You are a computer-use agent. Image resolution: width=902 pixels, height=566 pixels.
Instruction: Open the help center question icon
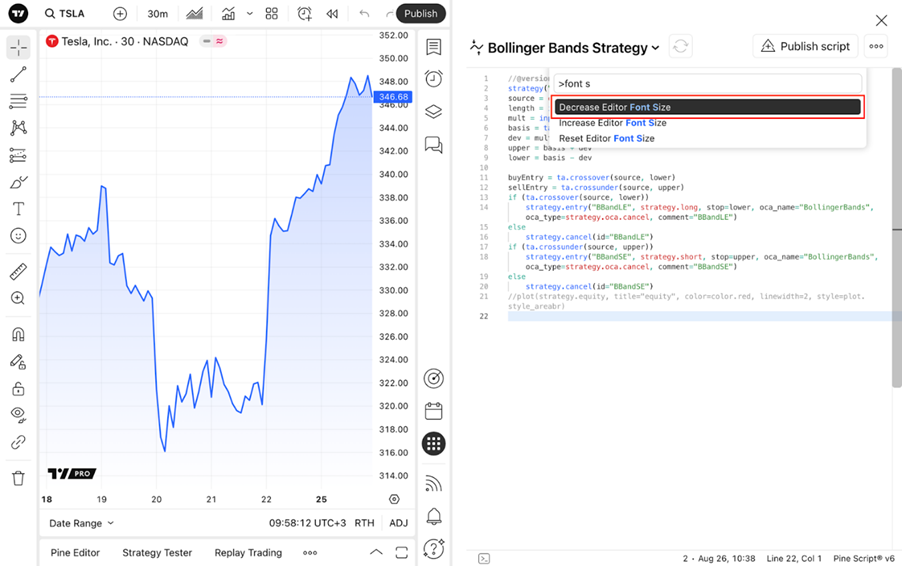tap(434, 549)
